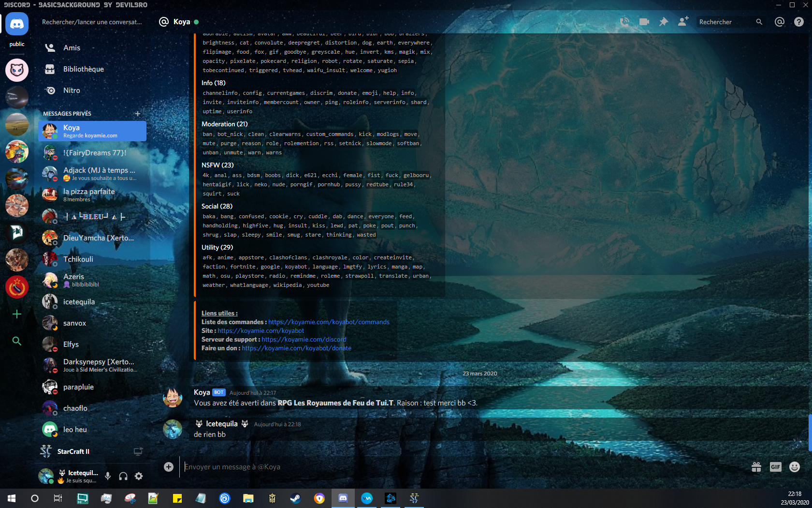Viewport: 812px width, 508px height.
Task: Add a new server
Action: click(x=17, y=314)
